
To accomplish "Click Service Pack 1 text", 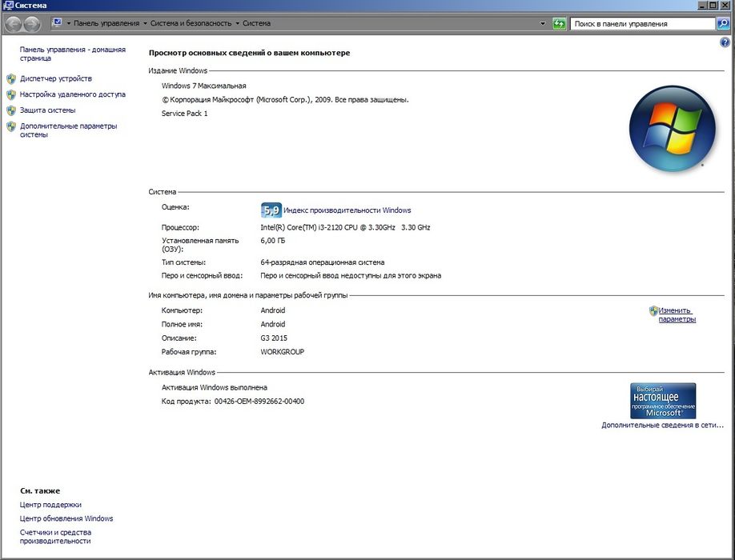I will [184, 114].
